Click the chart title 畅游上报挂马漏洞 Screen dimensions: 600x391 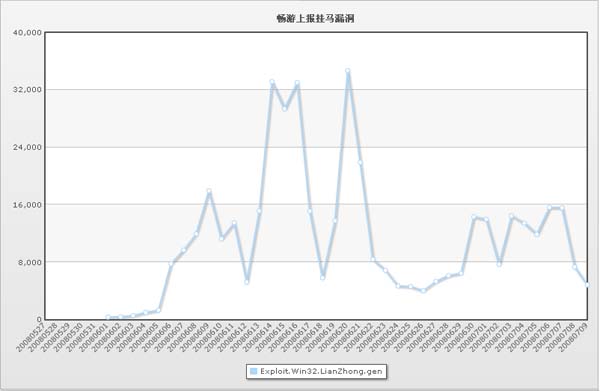pos(316,18)
